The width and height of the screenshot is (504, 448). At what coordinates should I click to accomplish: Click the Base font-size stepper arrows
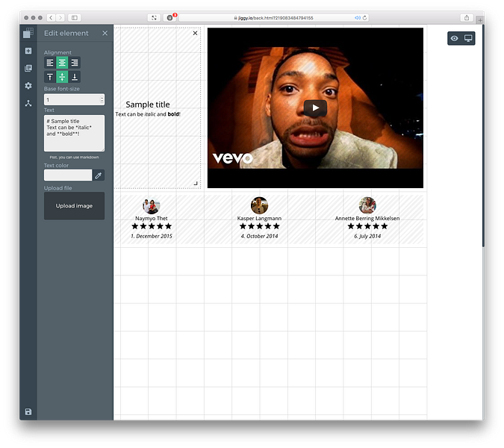[102, 99]
